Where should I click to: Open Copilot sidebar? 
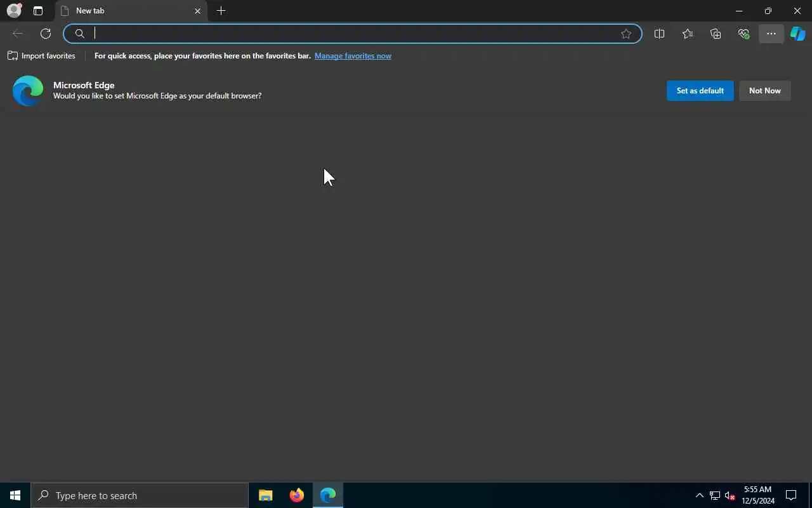(x=798, y=34)
